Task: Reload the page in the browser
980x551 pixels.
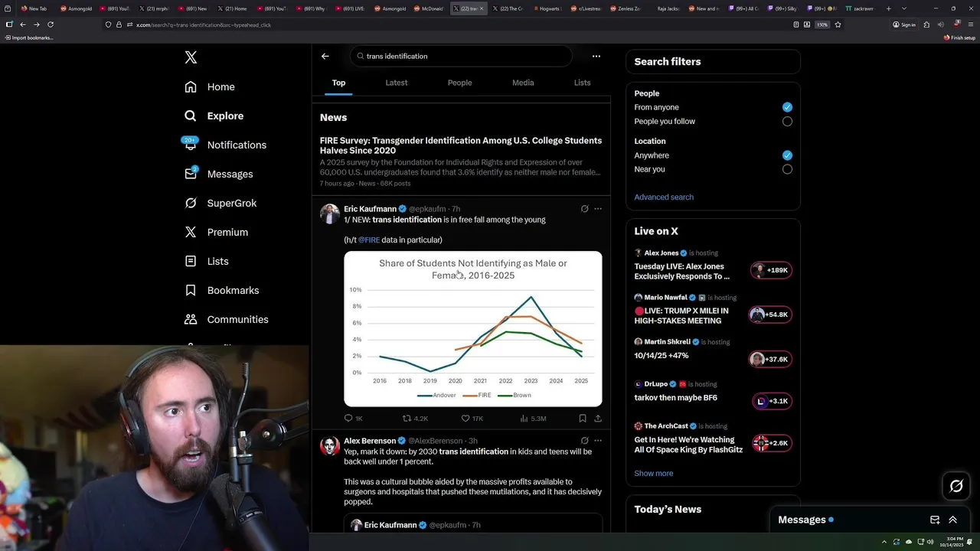Action: click(51, 24)
